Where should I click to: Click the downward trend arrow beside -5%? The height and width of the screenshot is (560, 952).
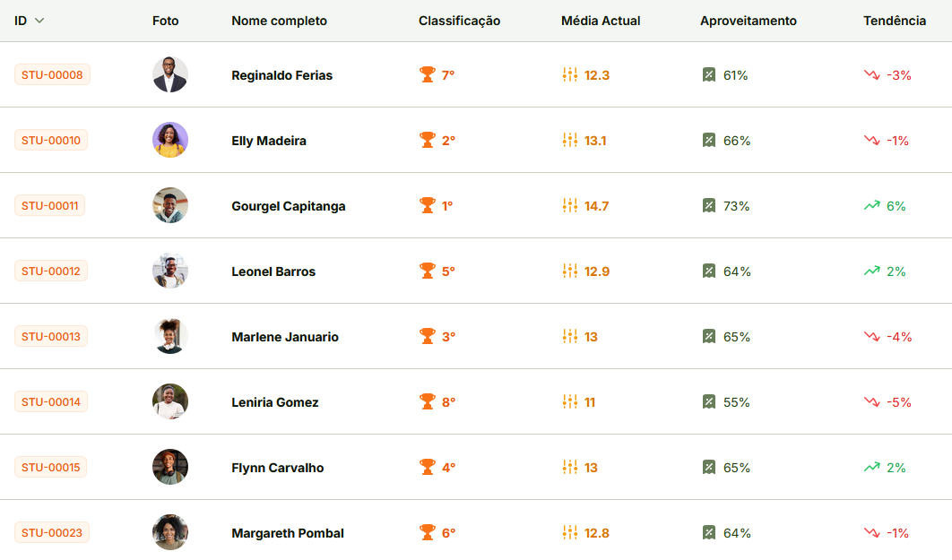click(871, 401)
